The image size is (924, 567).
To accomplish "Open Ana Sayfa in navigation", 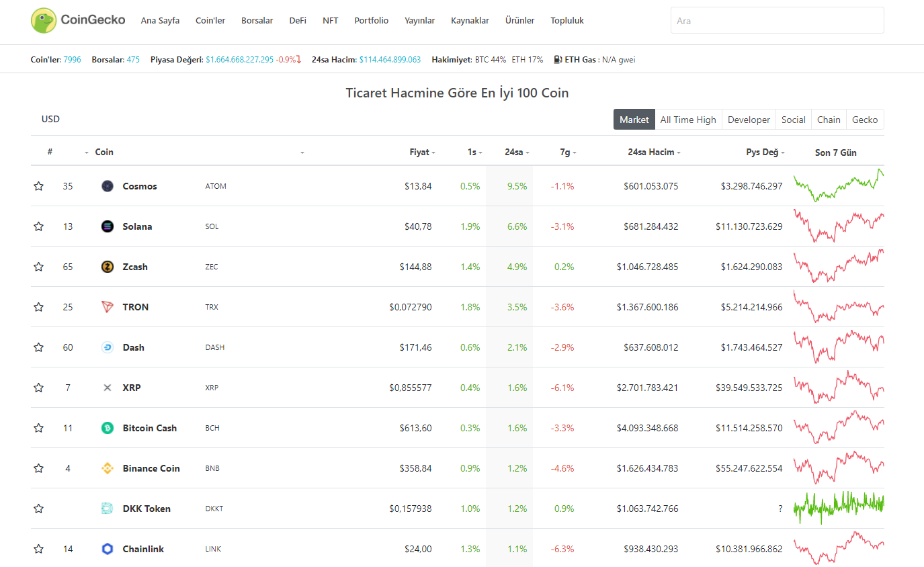I will [160, 20].
